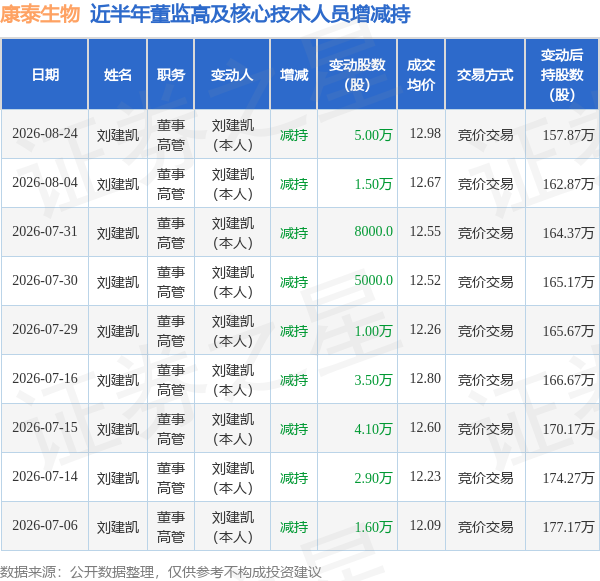
Task: Click the 姓名 column header
Action: pos(118,75)
